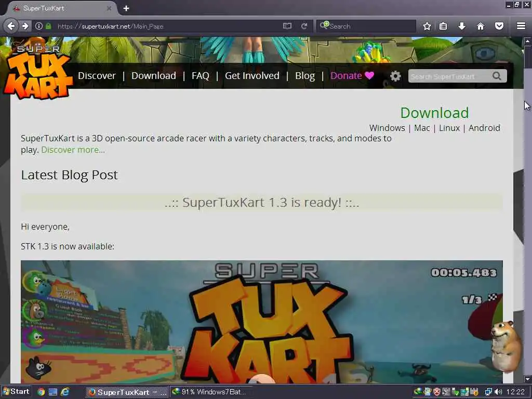532x399 pixels.
Task: Open the SuperTuxKart 1.3 is ready post
Action: coord(262,202)
